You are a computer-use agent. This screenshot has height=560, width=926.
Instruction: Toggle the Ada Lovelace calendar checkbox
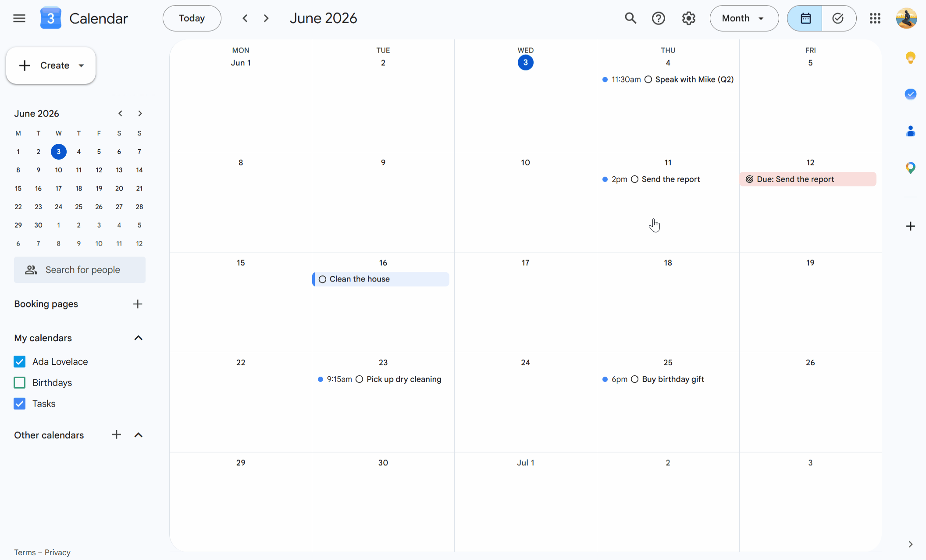pos(20,362)
